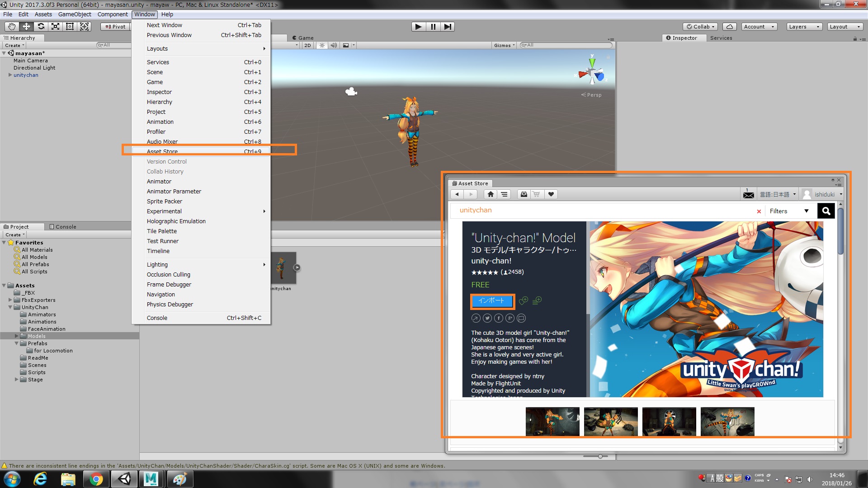This screenshot has width=868, height=488.
Task: Open the Layout dropdown
Action: tap(844, 27)
